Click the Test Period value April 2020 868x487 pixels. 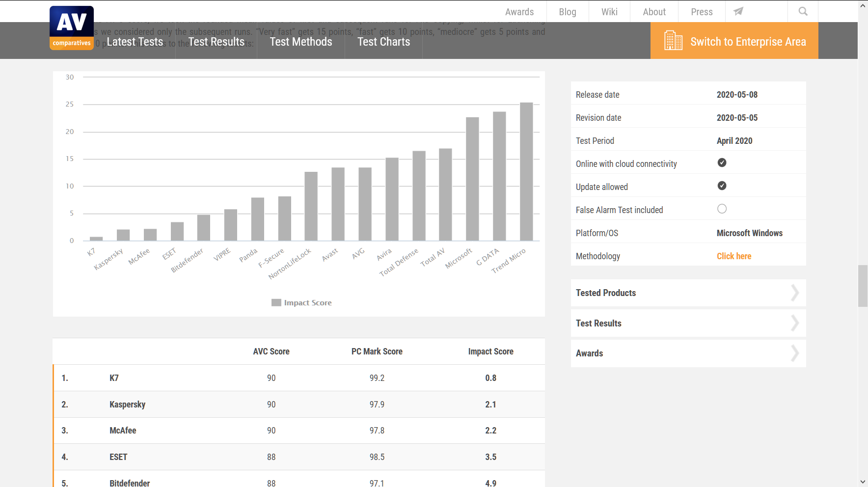click(734, 141)
